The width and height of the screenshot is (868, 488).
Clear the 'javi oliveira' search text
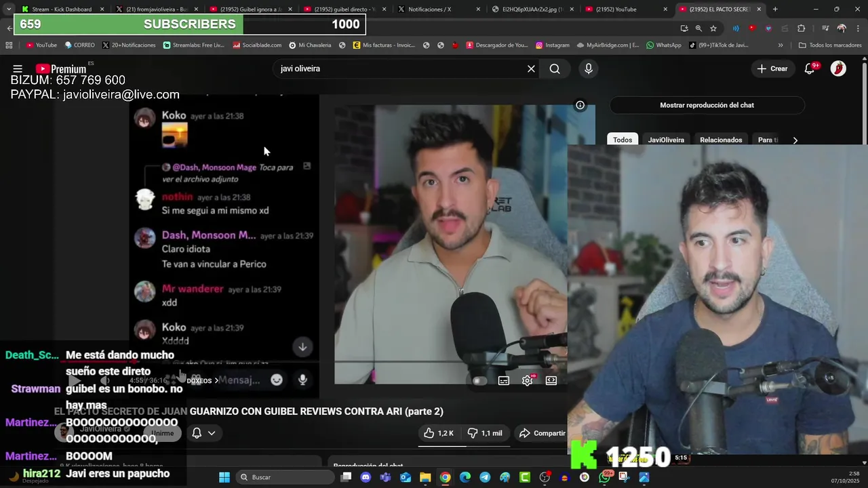(x=531, y=68)
